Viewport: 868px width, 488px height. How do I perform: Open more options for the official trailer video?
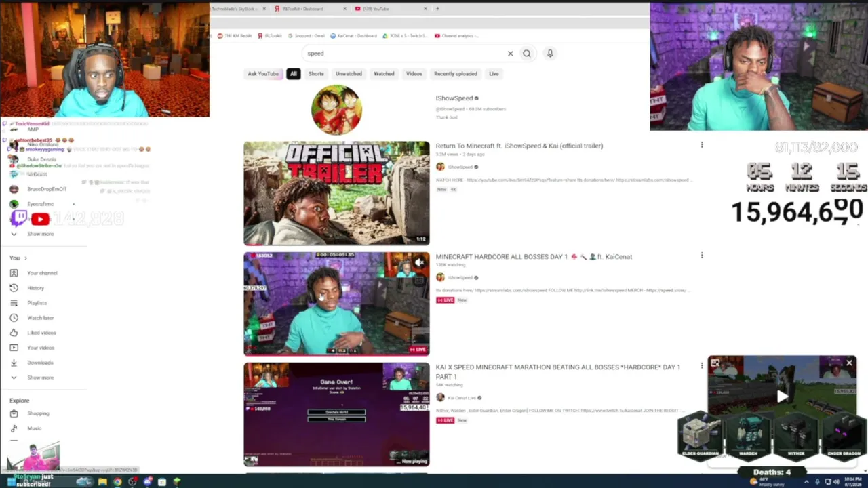click(x=702, y=145)
